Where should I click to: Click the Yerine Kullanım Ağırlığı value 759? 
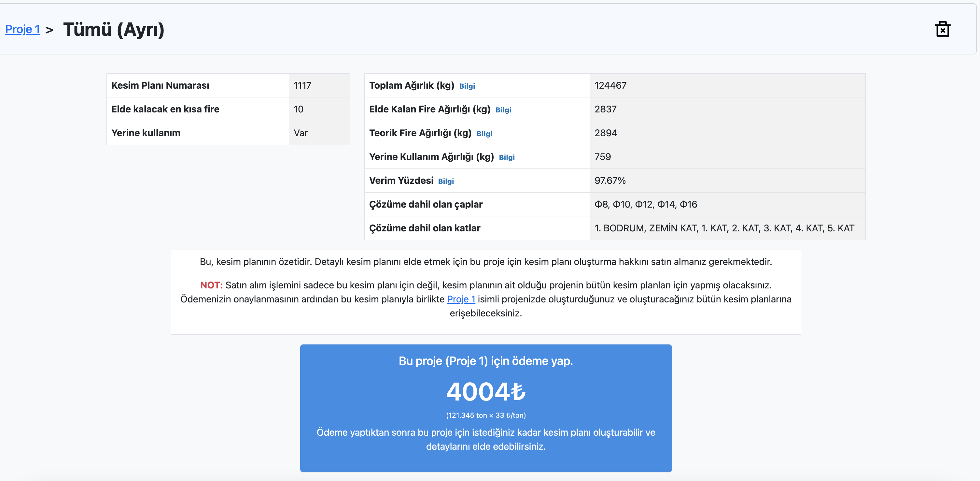(603, 157)
